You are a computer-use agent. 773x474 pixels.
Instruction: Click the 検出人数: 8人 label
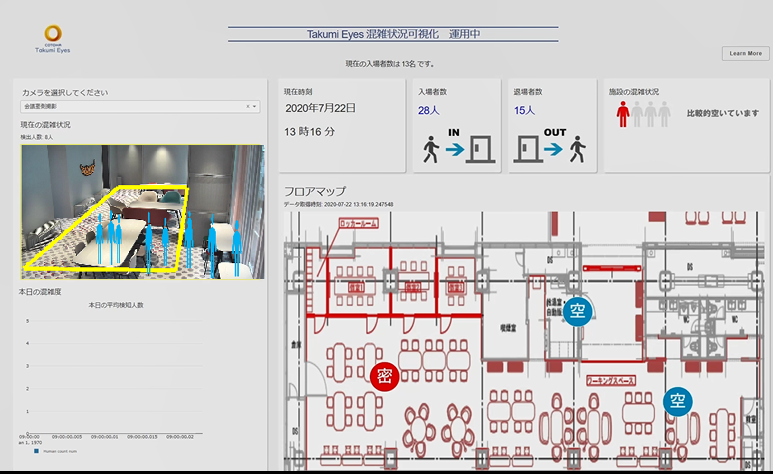coord(36,137)
